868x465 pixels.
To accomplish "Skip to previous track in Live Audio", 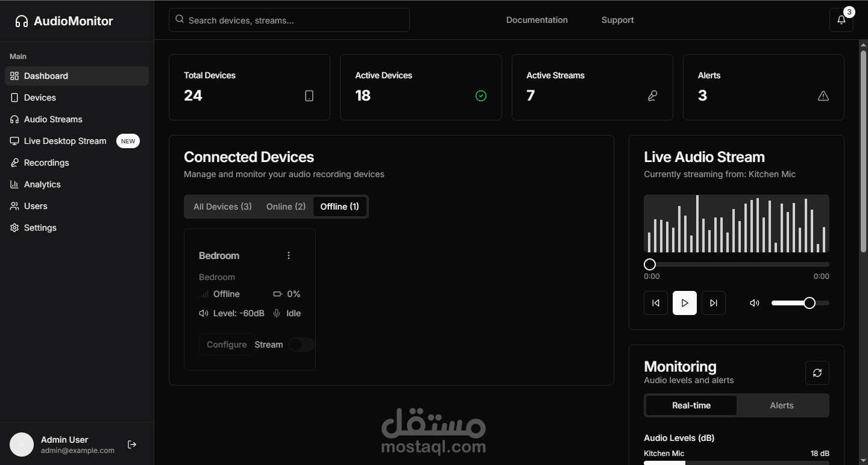I will (656, 303).
